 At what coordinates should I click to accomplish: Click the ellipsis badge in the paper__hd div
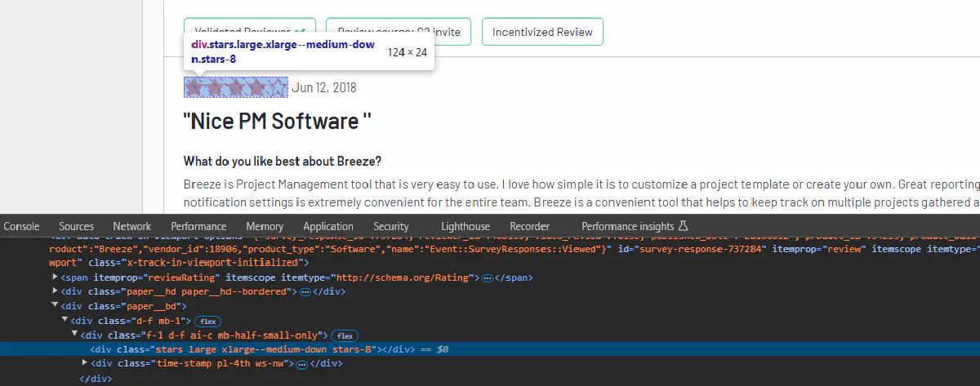(305, 291)
